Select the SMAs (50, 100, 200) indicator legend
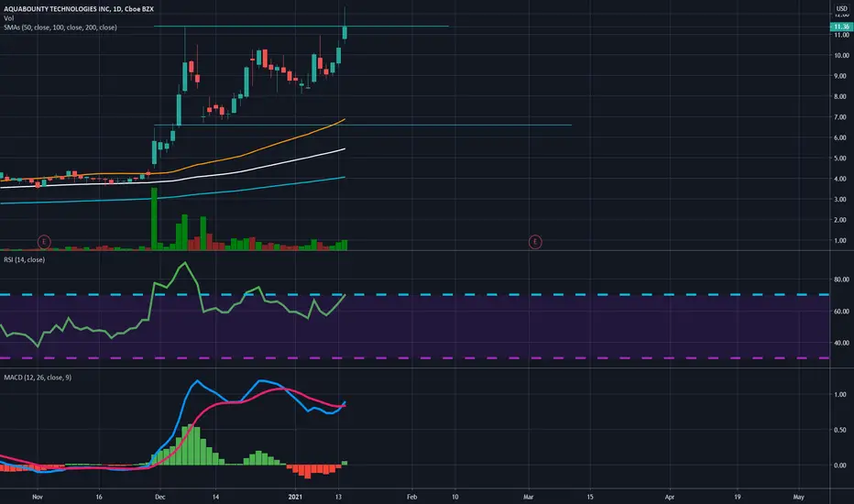Screen dimensions: 854x504 point(60,27)
